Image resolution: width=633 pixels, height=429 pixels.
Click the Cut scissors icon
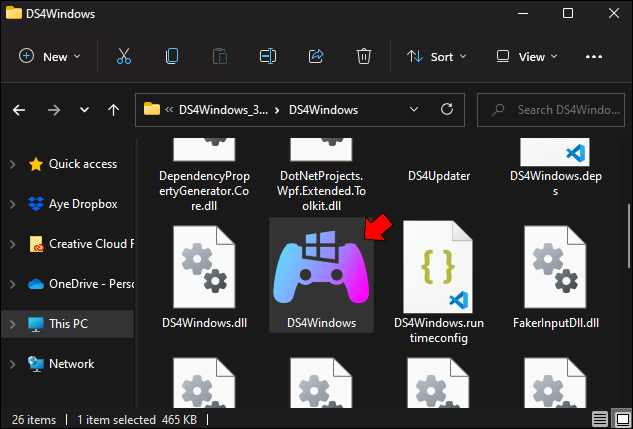[x=124, y=56]
